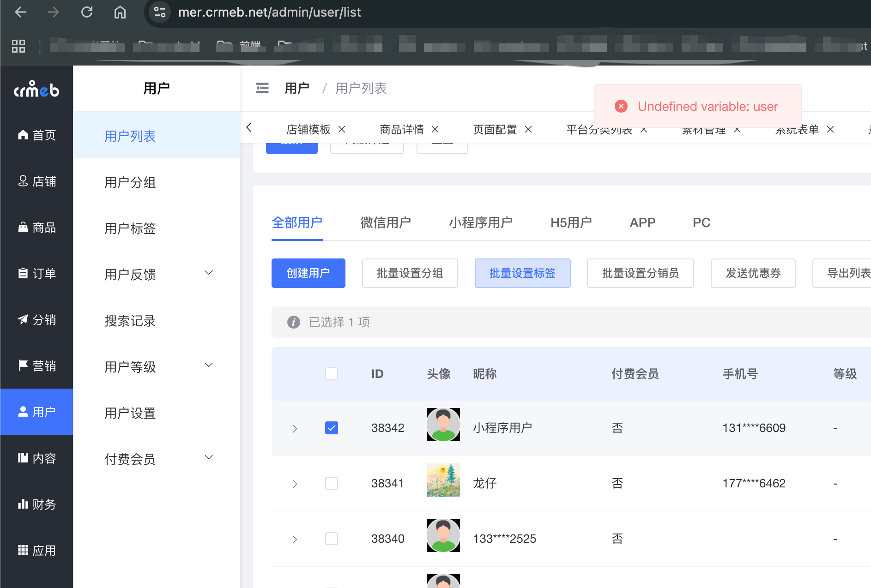Switch to the 小程序用户 tab

481,223
